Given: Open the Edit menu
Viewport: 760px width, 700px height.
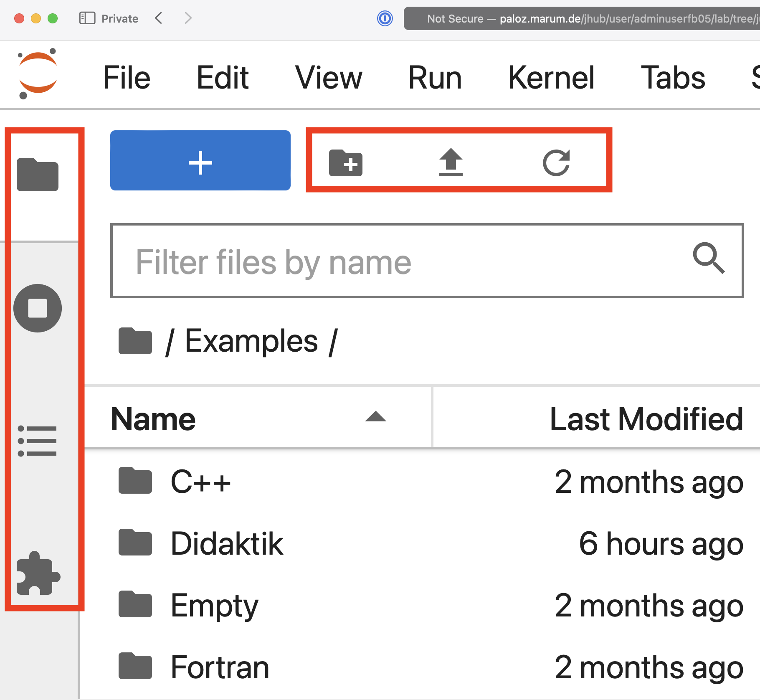Looking at the screenshot, I should point(223,77).
